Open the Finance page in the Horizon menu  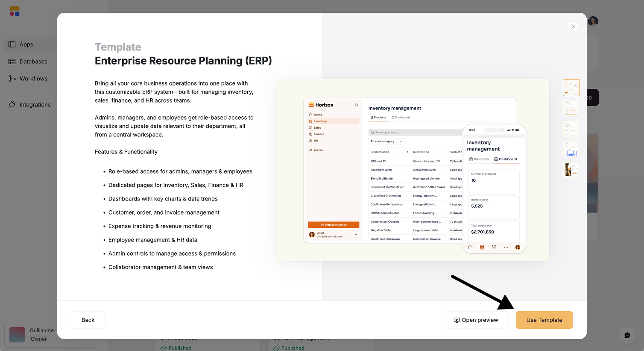(x=319, y=134)
